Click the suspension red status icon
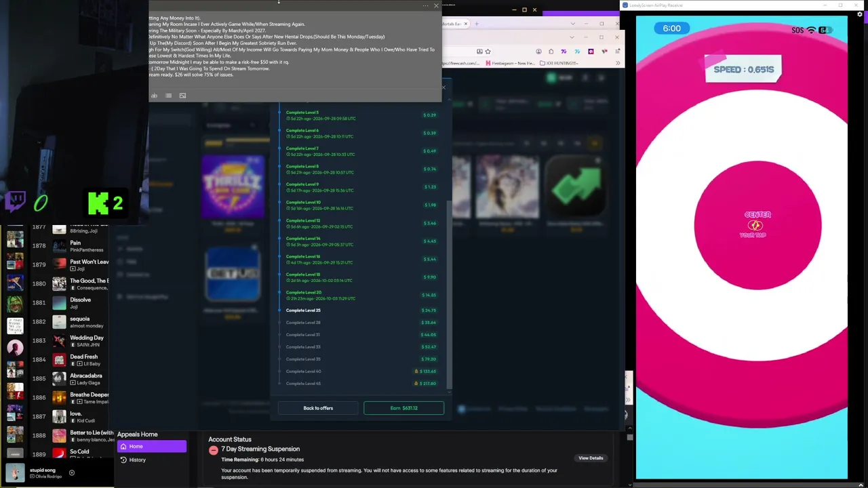 pyautogui.click(x=214, y=450)
